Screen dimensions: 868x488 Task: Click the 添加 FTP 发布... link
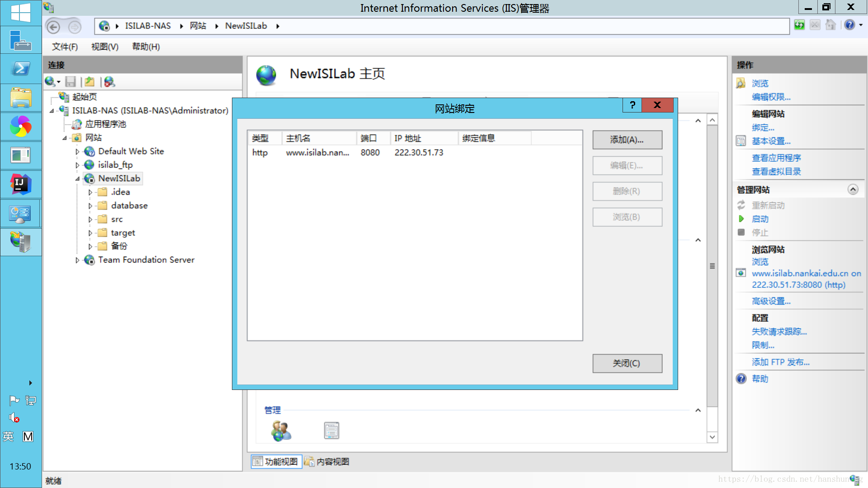coord(780,362)
